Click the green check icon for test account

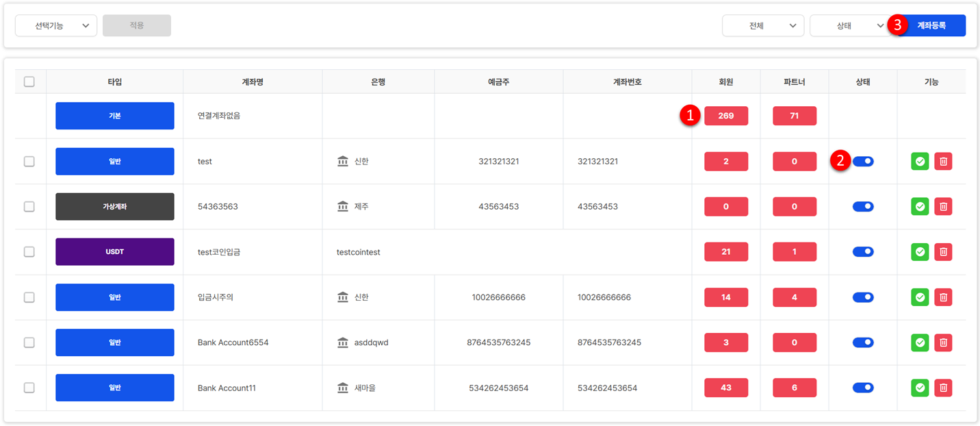click(920, 162)
